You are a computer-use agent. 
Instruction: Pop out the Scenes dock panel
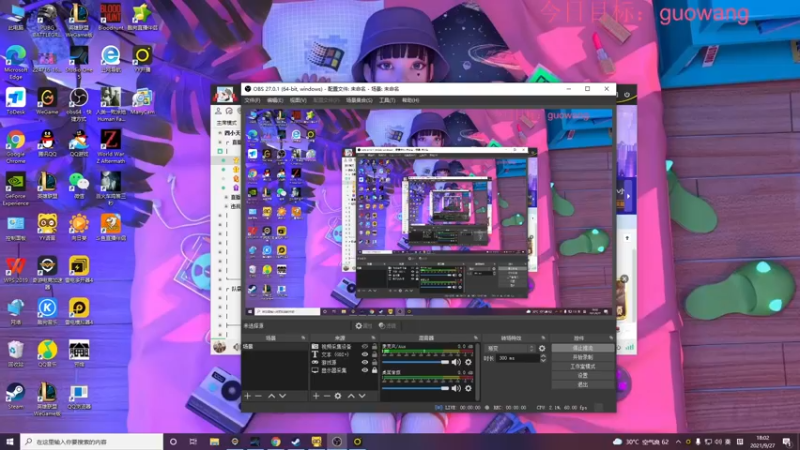[x=303, y=338]
